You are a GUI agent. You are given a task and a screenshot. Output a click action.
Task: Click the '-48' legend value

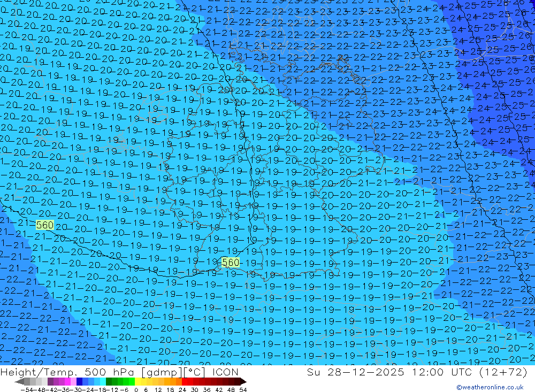coord(39,390)
